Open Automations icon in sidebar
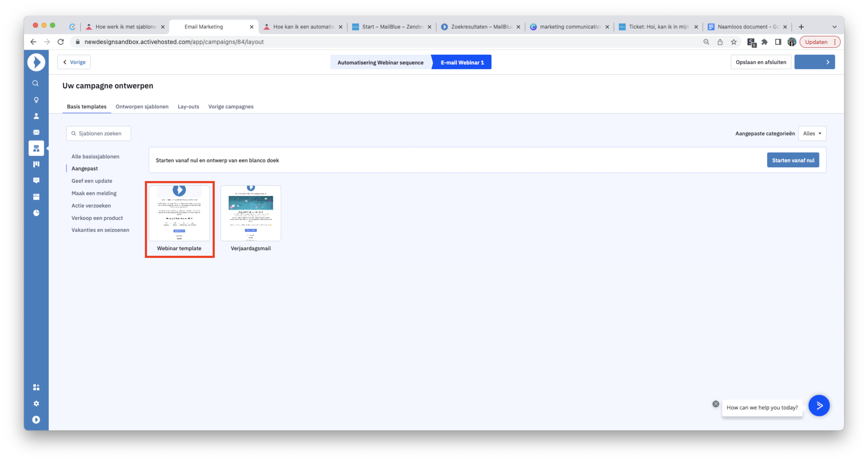Screen dimensions: 868x462 pos(36,148)
